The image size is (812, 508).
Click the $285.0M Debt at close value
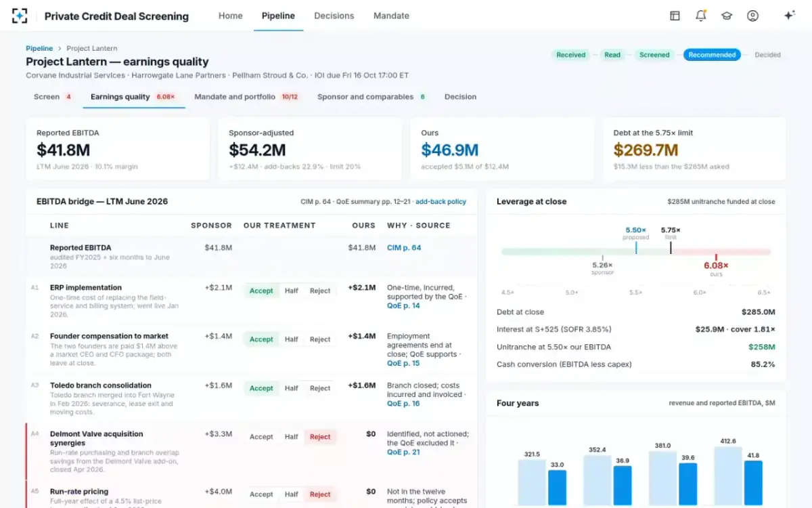[x=759, y=312]
